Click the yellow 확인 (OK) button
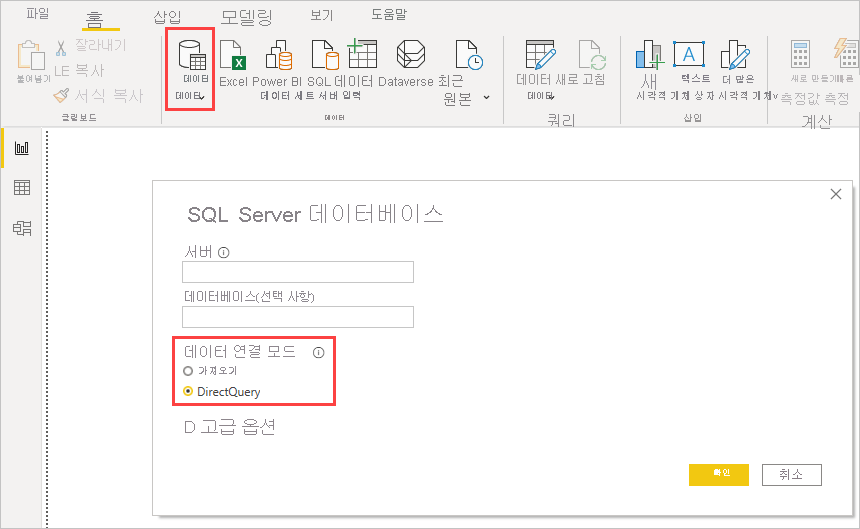The image size is (860, 529). (x=718, y=475)
